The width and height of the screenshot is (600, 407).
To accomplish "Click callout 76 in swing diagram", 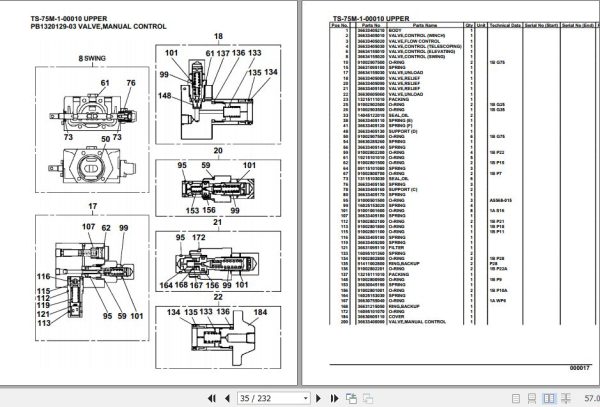I will [131, 83].
